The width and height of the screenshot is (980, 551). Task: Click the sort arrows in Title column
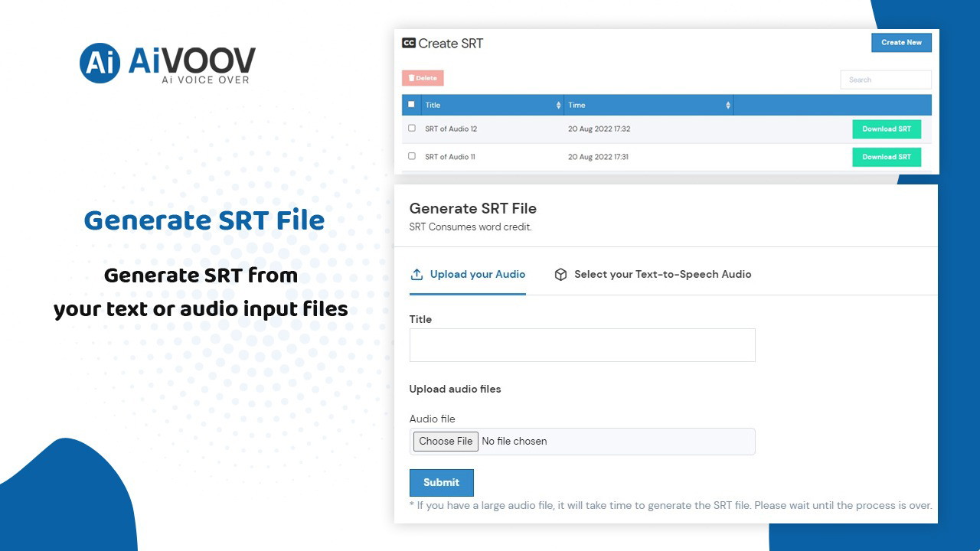(x=558, y=106)
